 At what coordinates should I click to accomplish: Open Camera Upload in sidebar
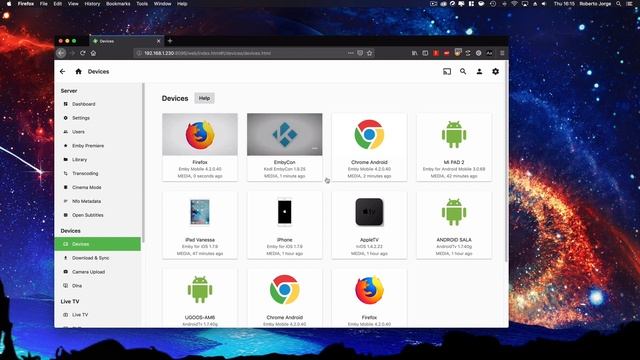coord(98,272)
